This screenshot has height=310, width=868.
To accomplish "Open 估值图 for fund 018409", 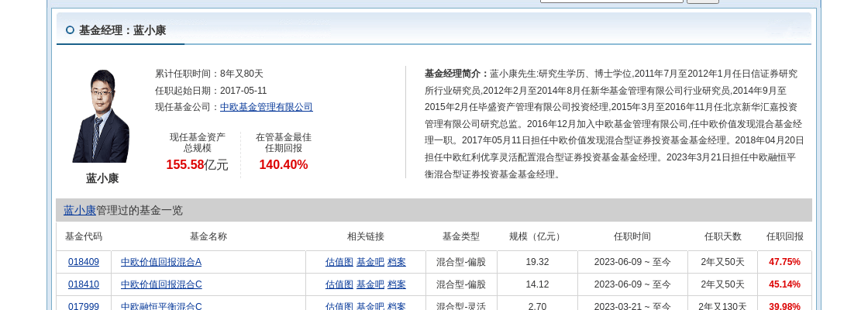I will [x=339, y=262].
